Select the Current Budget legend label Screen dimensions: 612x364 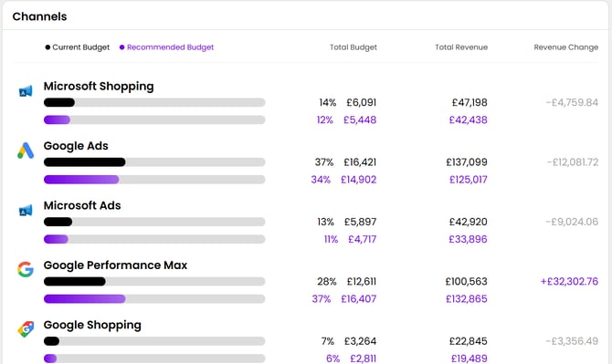[80, 47]
